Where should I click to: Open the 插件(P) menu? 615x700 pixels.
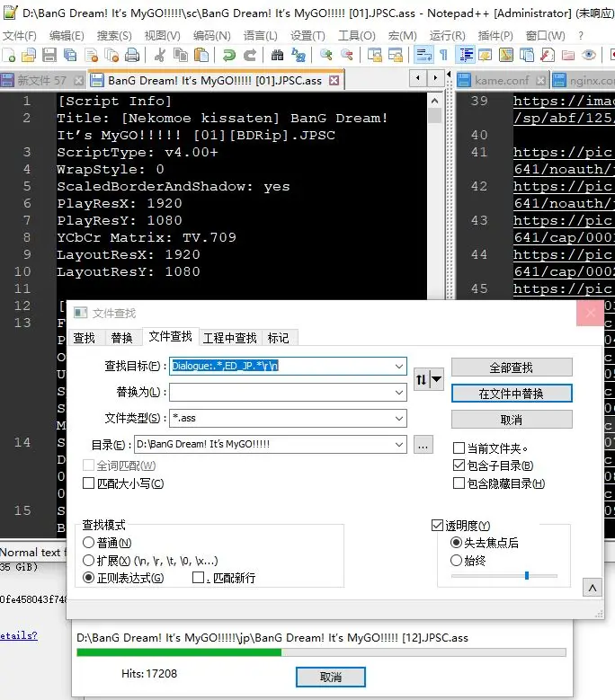coord(495,35)
